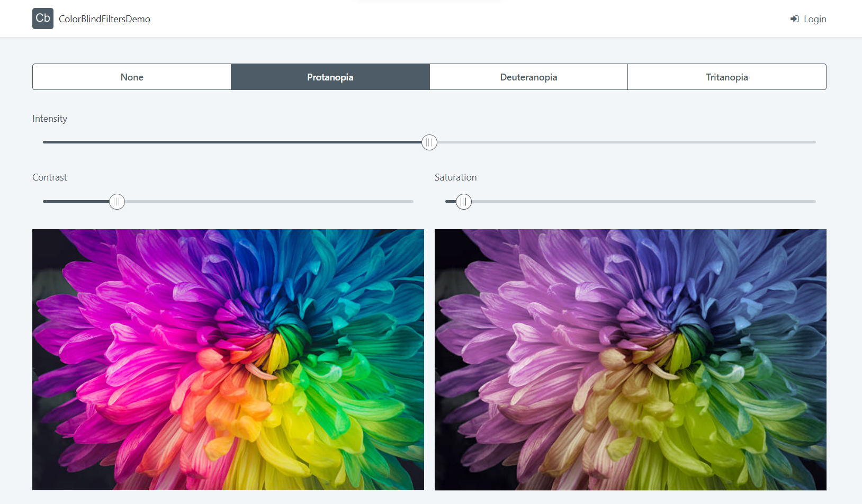Select the None filter option
The width and height of the screenshot is (862, 504).
[132, 77]
